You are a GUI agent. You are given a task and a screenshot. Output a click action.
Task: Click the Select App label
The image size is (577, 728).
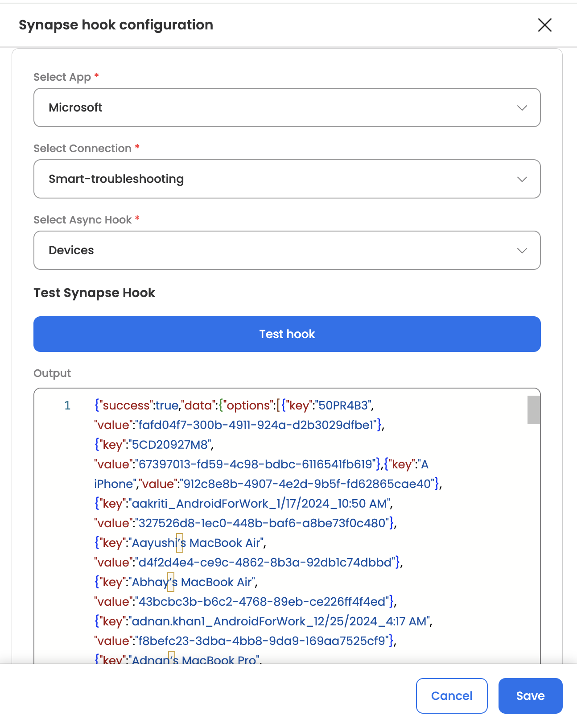coord(62,77)
